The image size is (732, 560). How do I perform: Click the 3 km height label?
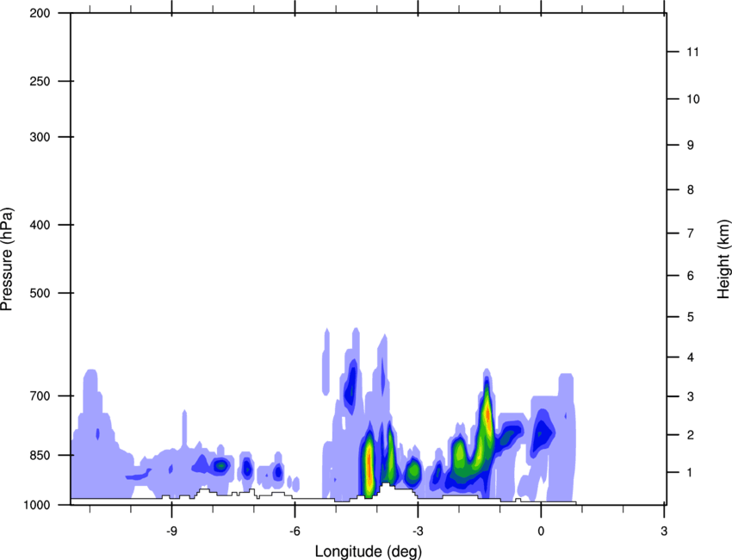(691, 396)
